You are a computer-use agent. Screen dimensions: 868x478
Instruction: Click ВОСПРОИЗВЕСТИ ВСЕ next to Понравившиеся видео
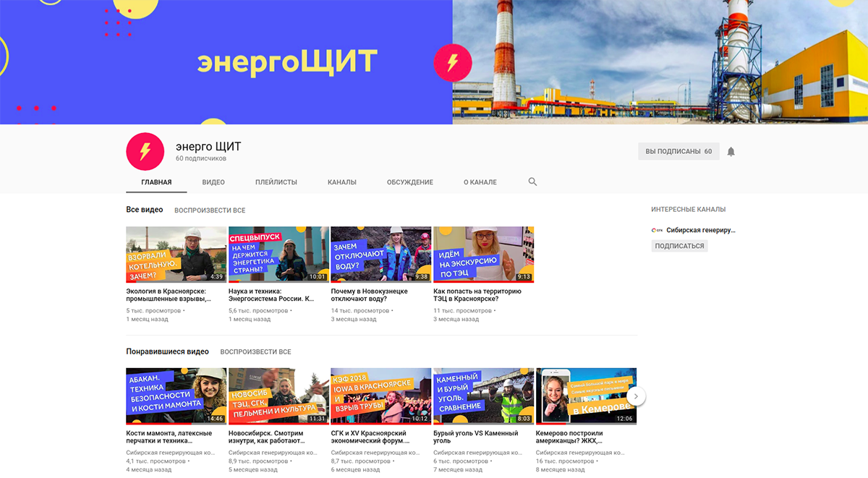click(256, 352)
